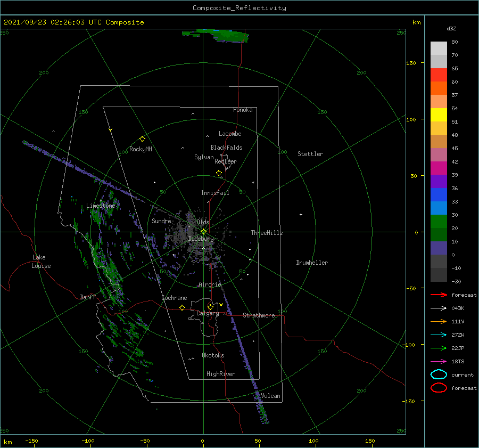Click the 2021/09/23 02:26:03 UTC timestamp

click(x=53, y=22)
